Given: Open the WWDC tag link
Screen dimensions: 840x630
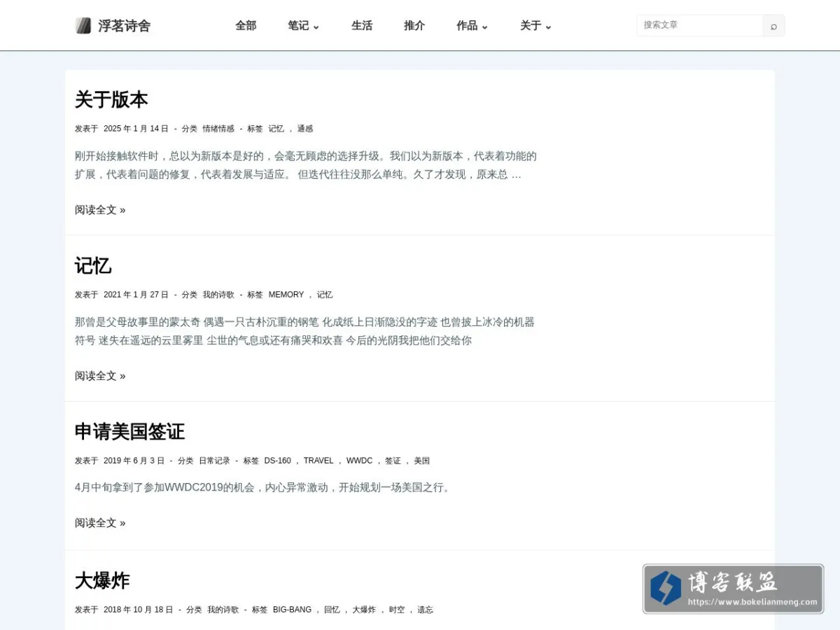Looking at the screenshot, I should click(360, 461).
